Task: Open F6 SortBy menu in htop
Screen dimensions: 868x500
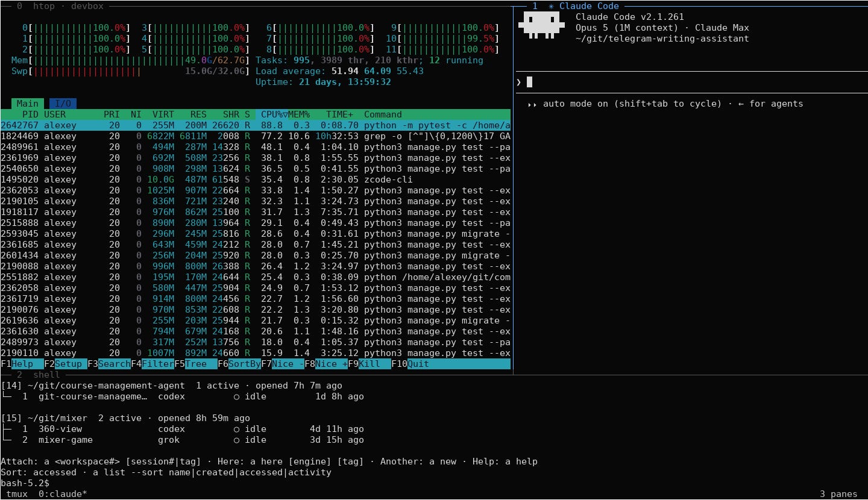Action: click(239, 364)
